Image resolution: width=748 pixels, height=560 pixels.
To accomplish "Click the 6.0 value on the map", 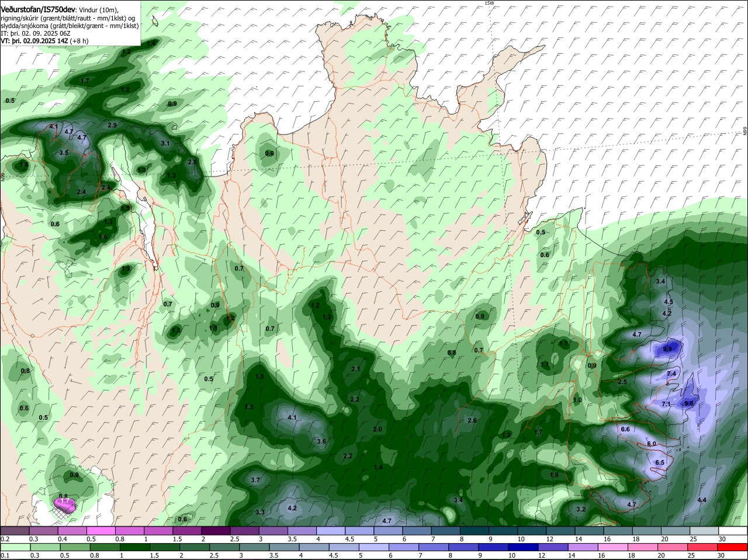I will (652, 444).
